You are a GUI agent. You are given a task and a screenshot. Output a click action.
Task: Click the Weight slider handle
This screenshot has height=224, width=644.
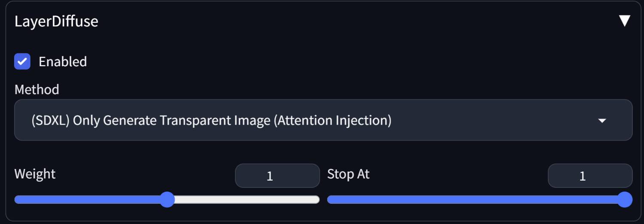coord(167,199)
